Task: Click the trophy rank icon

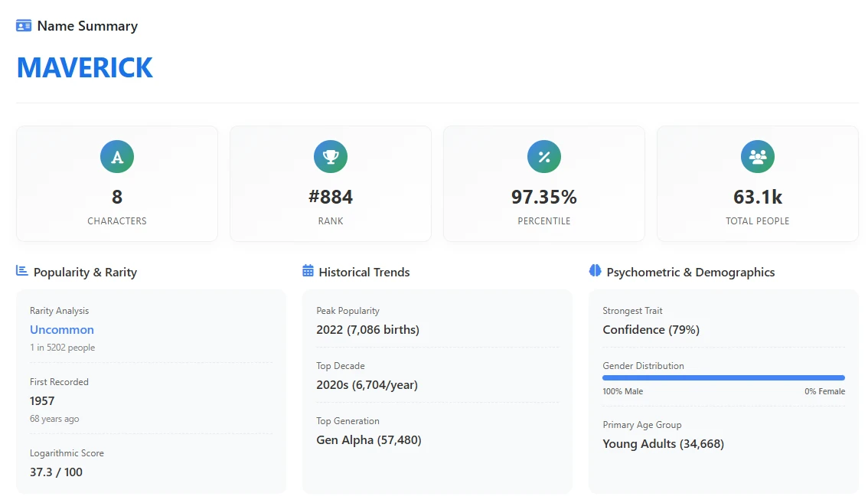Action: 331,157
